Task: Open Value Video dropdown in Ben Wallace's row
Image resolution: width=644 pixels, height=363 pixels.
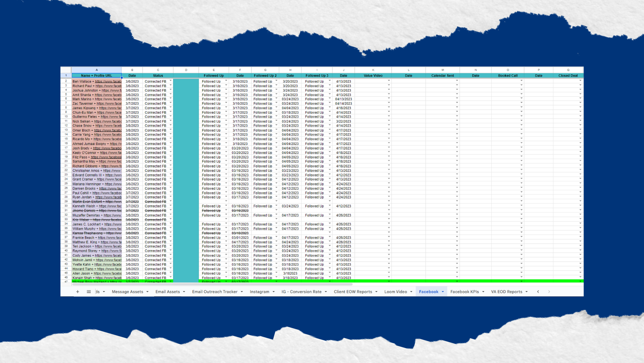Action: click(x=389, y=81)
